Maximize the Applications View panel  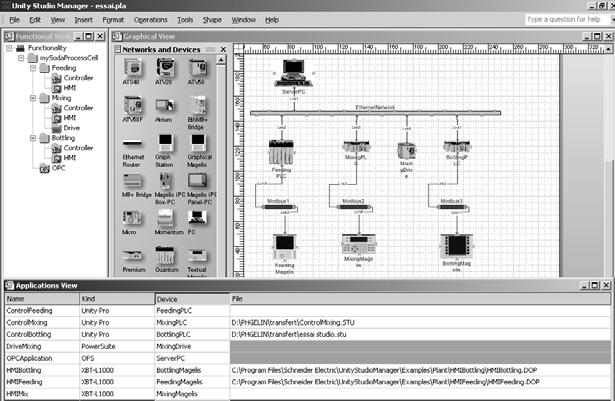[x=595, y=285]
